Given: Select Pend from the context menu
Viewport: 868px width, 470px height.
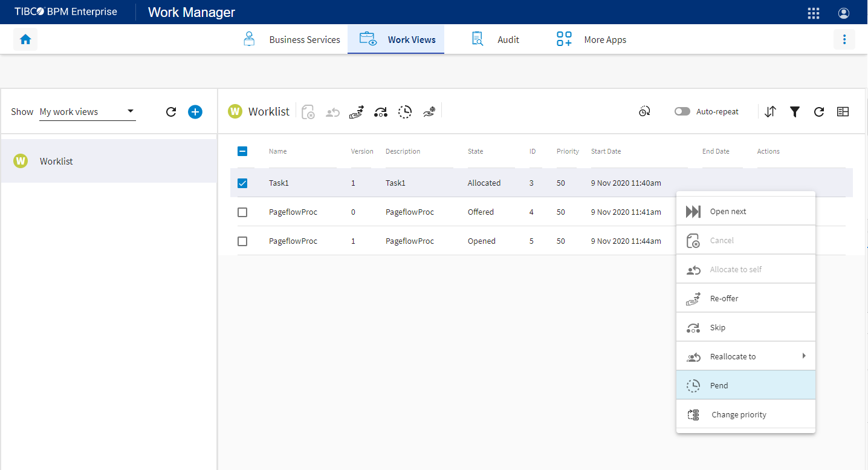Looking at the screenshot, I should [745, 385].
